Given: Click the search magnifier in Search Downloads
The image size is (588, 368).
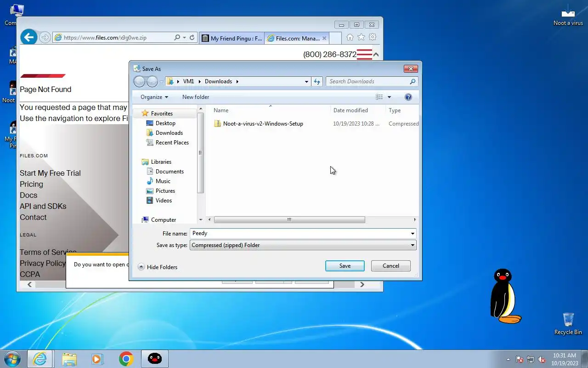Looking at the screenshot, I should (413, 81).
